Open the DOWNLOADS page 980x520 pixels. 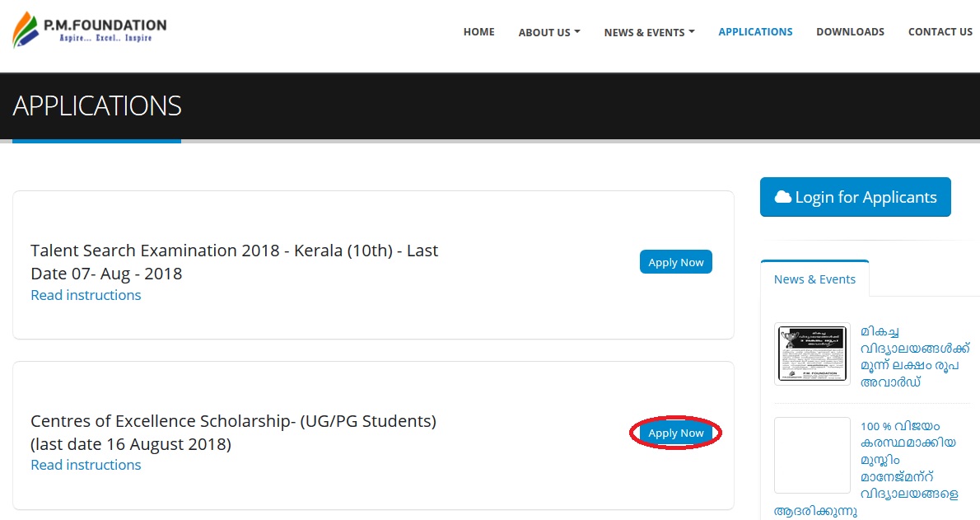[850, 32]
